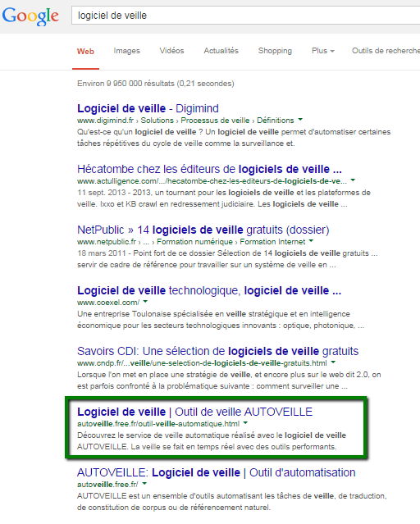Expand arrow next to netpublic.fr URL
This screenshot has height=524, width=420.
coord(311,241)
